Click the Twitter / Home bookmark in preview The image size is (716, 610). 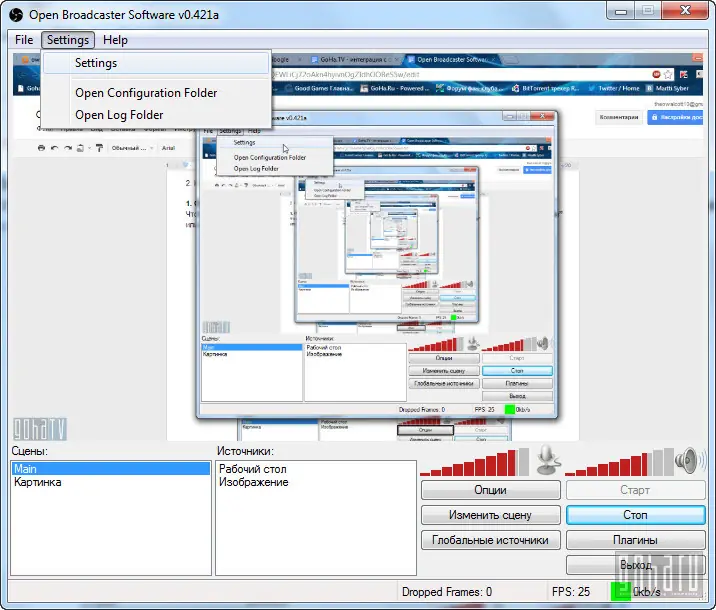click(614, 88)
